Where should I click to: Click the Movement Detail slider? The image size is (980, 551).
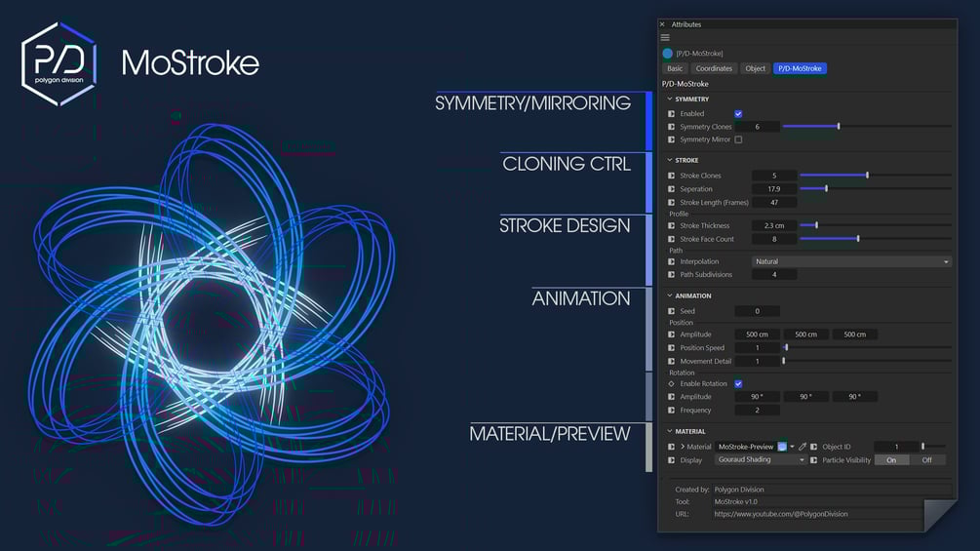(868, 361)
